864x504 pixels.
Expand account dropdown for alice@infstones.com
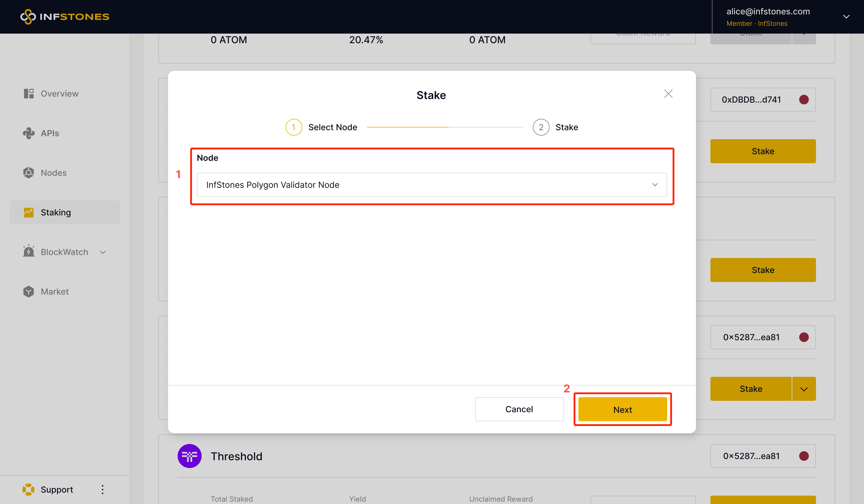point(846,16)
